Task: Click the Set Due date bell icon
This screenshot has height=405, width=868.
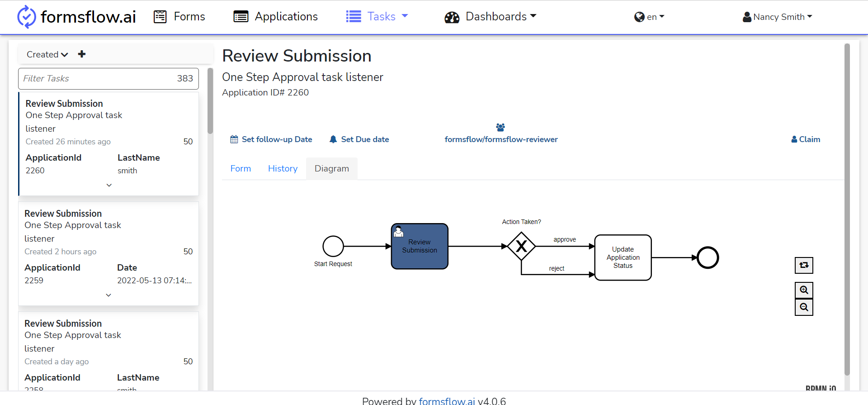Action: click(x=333, y=139)
